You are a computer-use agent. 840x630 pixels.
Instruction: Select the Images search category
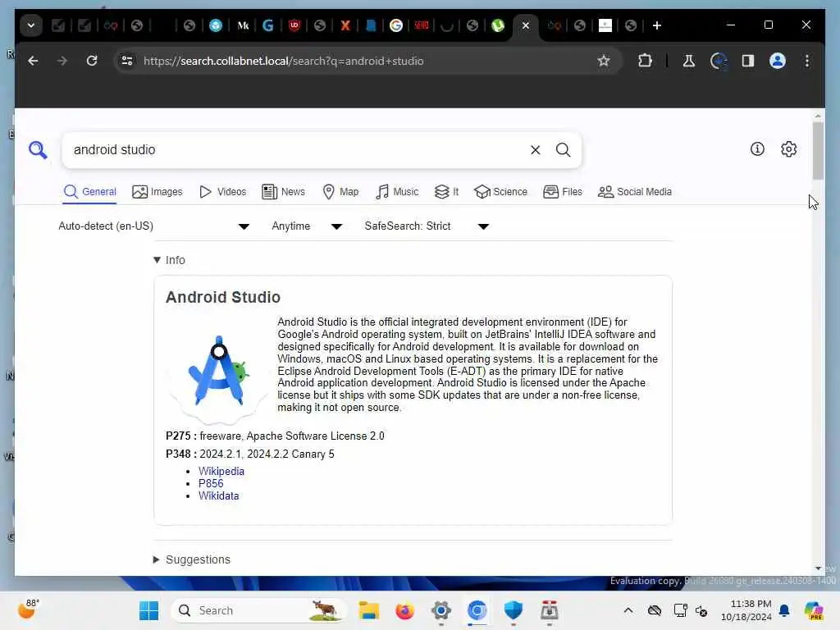coord(157,192)
